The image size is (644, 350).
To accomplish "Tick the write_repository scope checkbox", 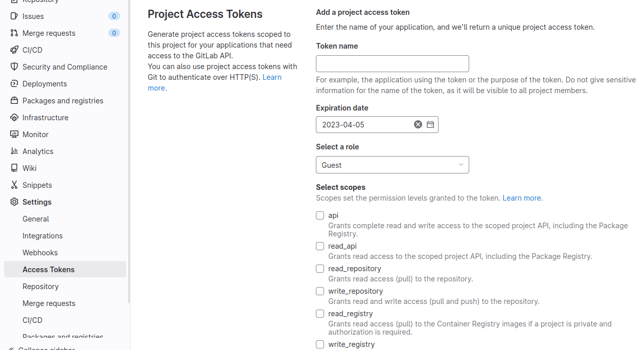I will click(320, 291).
